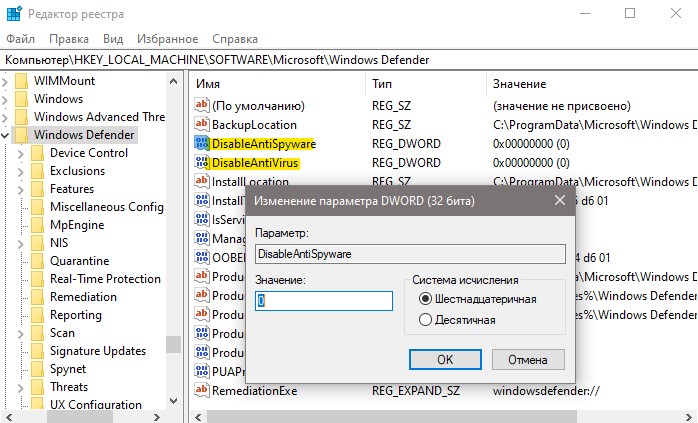Click the Registry Editor app icon in title bar

tap(14, 14)
